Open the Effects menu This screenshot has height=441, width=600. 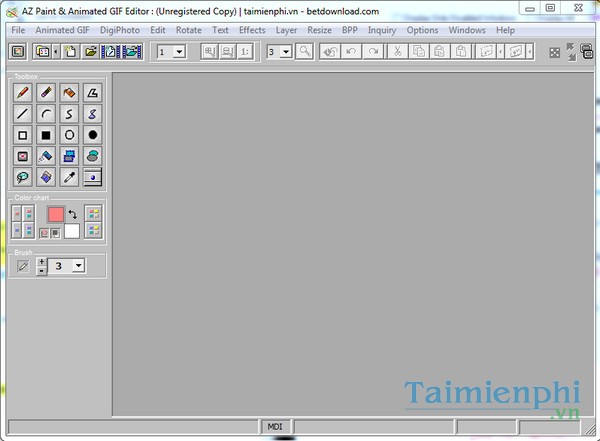(x=252, y=30)
